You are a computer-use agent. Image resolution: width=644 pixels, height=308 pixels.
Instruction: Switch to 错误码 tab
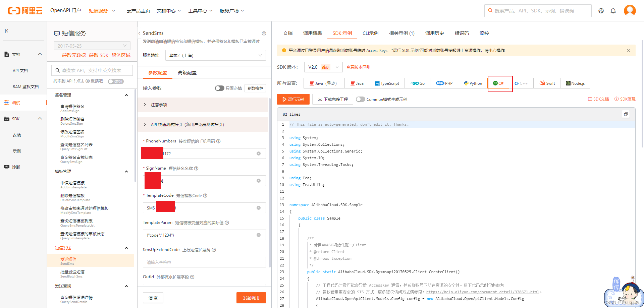462,33
